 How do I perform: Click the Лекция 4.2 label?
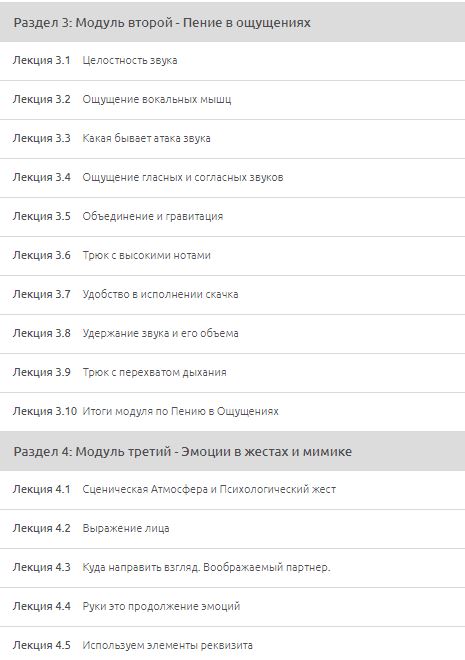point(42,528)
